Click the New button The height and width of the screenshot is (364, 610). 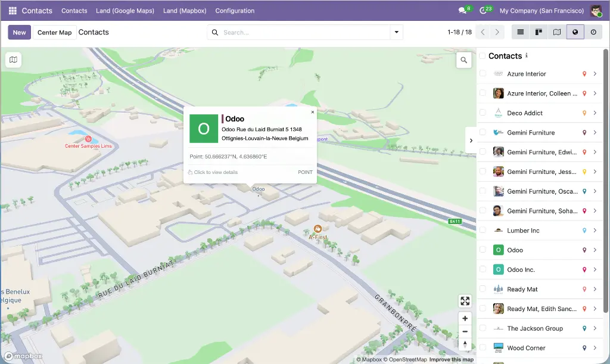click(x=20, y=32)
